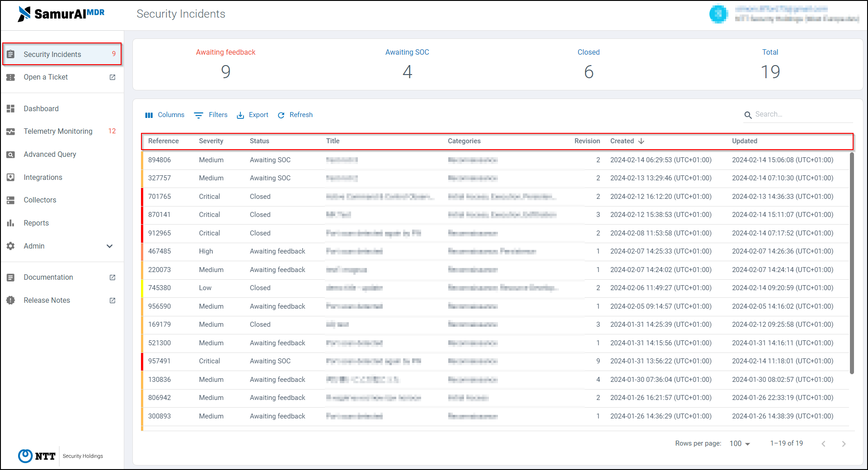Click the Refresh circular arrow icon
Viewport: 868px width, 470px height.
(x=281, y=115)
